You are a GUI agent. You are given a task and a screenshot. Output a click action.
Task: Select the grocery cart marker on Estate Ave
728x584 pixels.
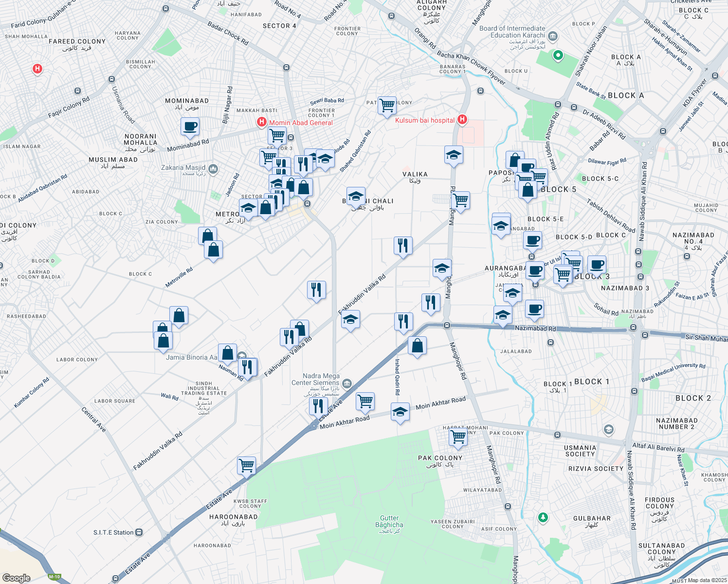click(365, 402)
